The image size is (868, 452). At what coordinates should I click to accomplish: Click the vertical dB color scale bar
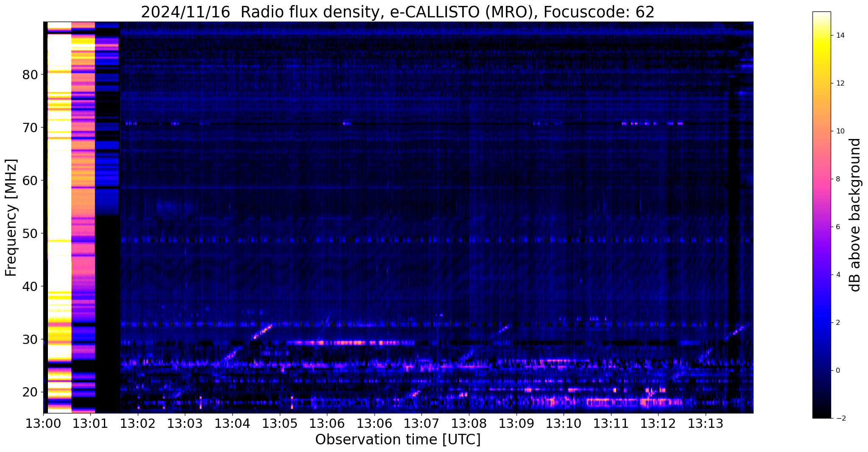click(x=821, y=215)
